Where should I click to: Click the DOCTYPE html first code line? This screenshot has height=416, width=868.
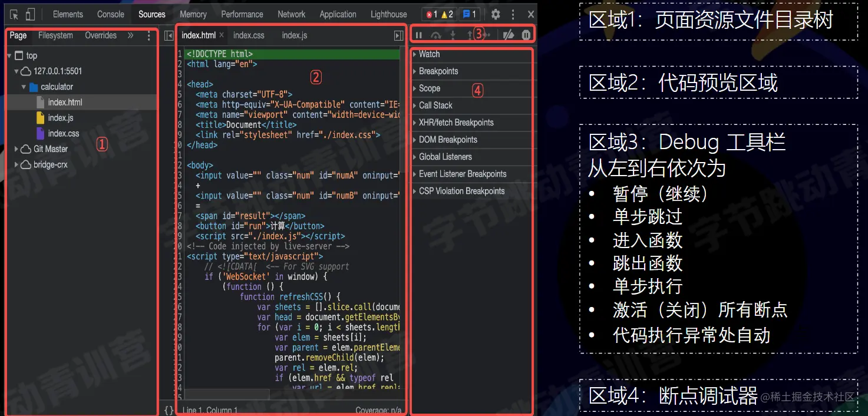tap(293, 54)
